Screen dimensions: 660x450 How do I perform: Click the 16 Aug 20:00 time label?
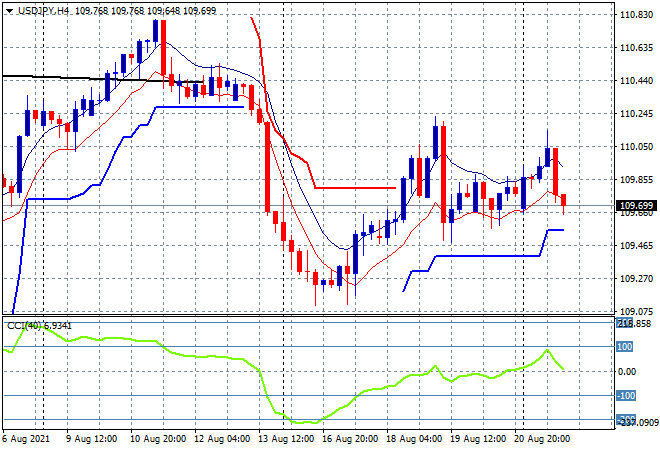[x=350, y=439]
